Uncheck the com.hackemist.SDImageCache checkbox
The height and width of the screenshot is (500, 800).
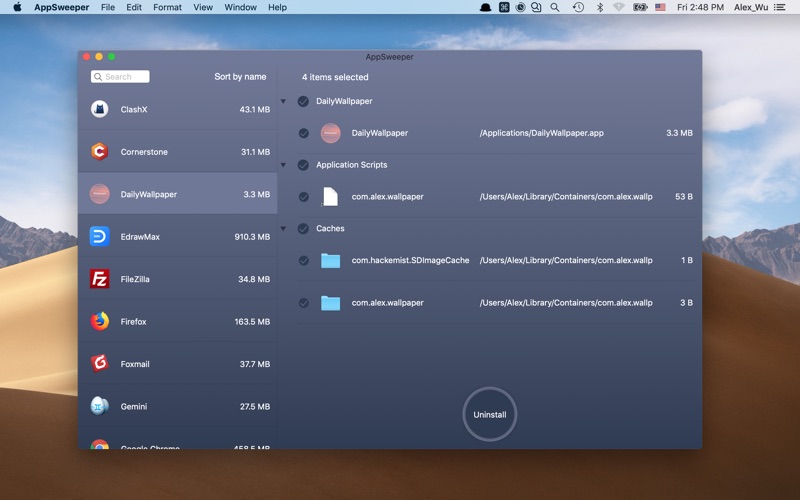tap(304, 261)
